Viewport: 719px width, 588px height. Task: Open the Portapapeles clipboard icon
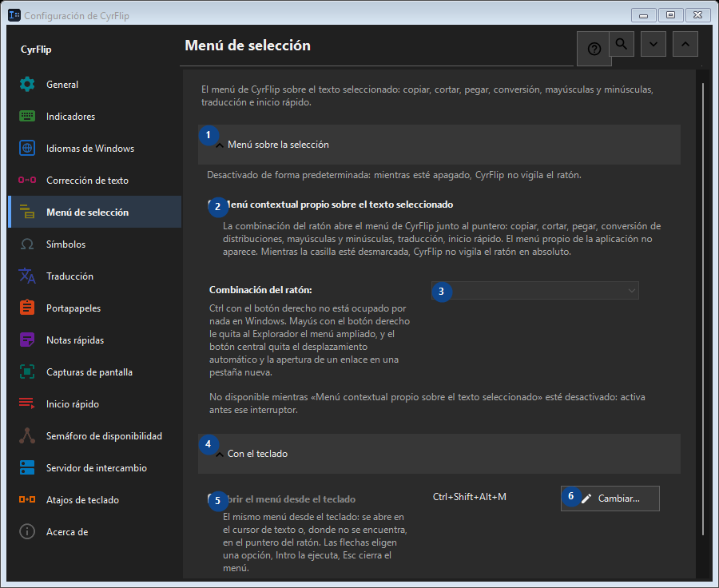[27, 308]
